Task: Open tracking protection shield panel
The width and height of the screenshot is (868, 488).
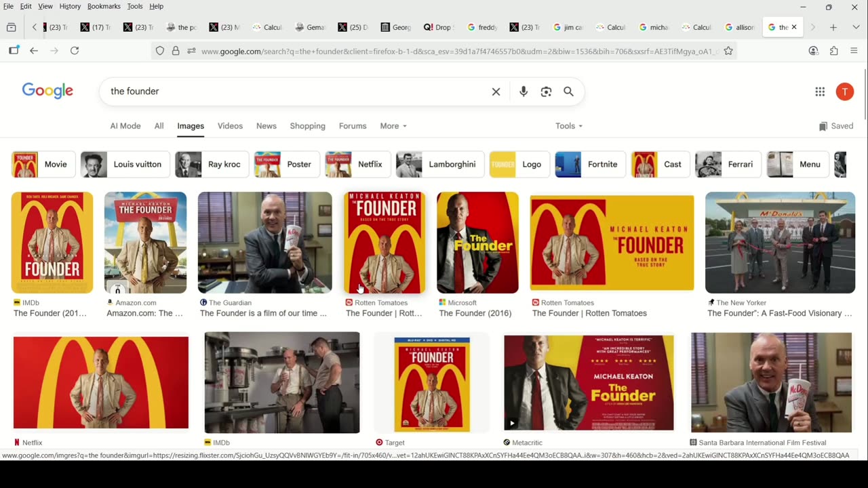Action: (160, 51)
